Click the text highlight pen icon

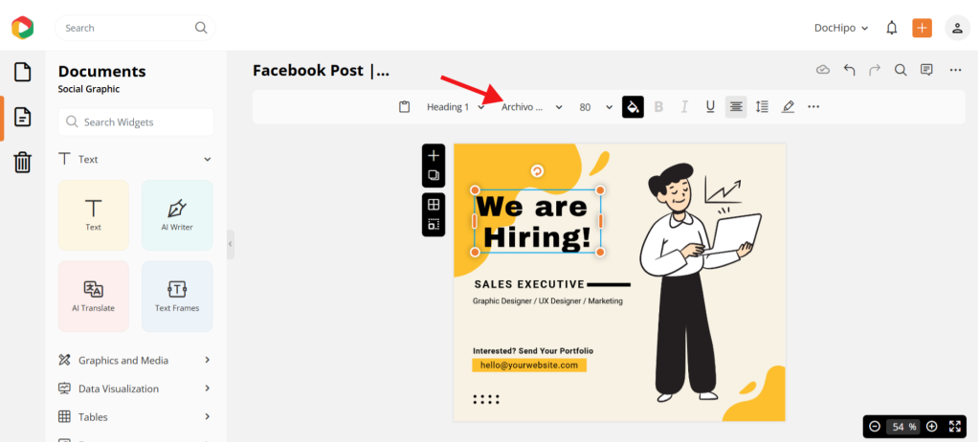coord(788,107)
